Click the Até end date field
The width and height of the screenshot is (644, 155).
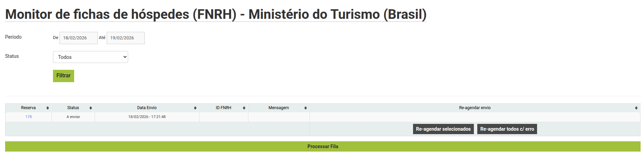[x=125, y=38]
